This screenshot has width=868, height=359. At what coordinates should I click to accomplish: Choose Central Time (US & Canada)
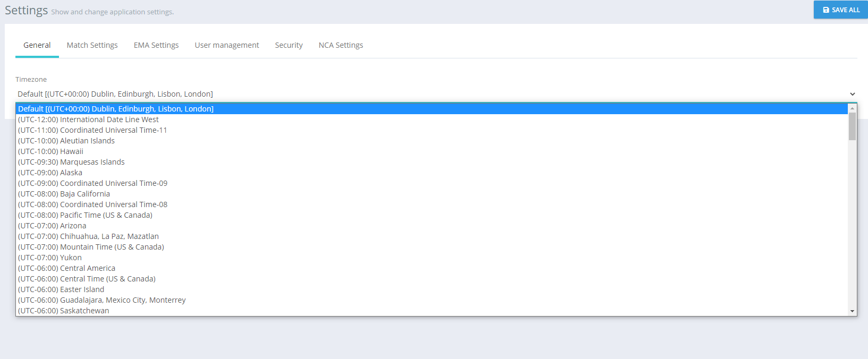(x=87, y=279)
